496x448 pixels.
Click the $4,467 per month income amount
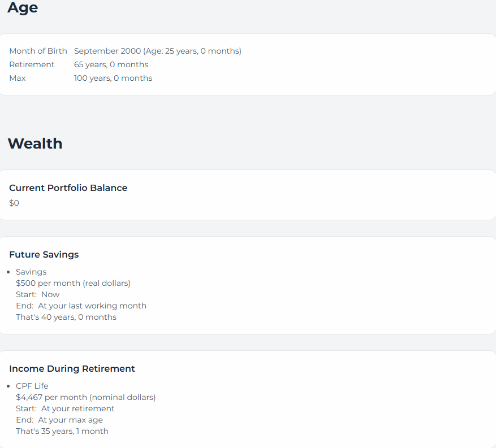tap(85, 397)
